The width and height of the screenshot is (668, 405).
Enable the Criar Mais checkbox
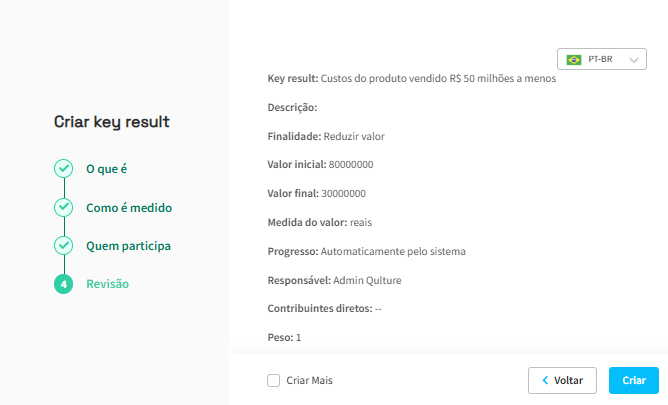pyautogui.click(x=274, y=380)
